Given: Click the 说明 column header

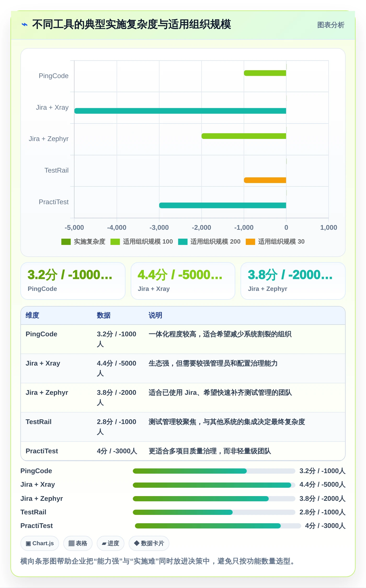Looking at the screenshot, I should point(155,315).
